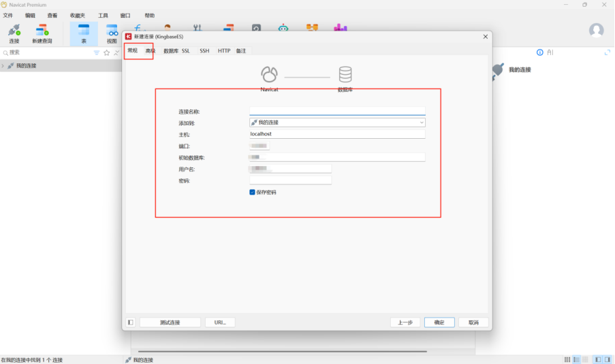Open the 添加到 dropdown

[x=337, y=122]
